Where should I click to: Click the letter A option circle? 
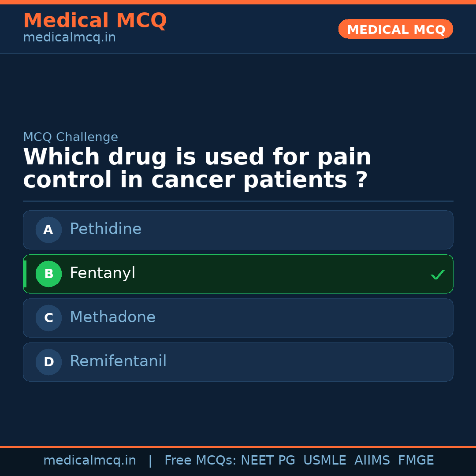point(48,230)
